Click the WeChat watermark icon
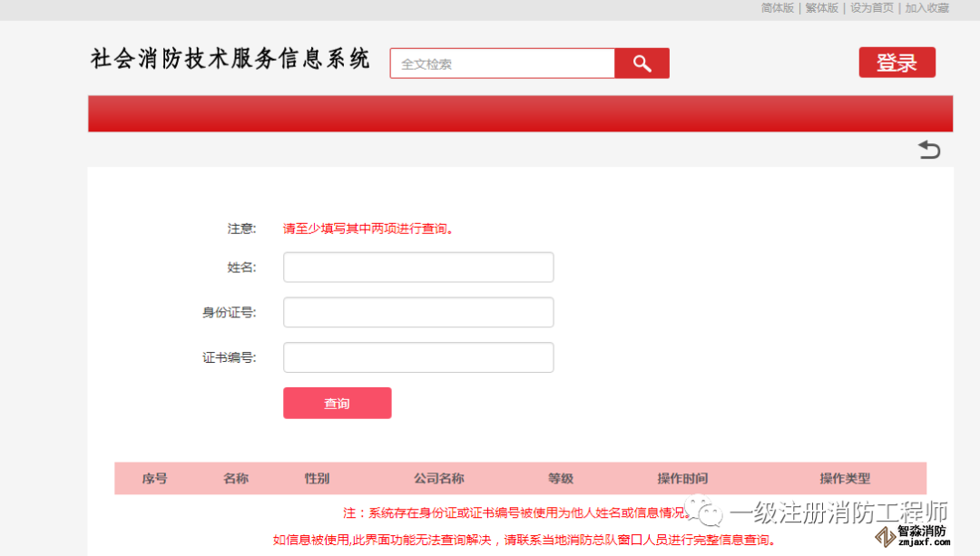The width and height of the screenshot is (980, 556). coord(705,512)
